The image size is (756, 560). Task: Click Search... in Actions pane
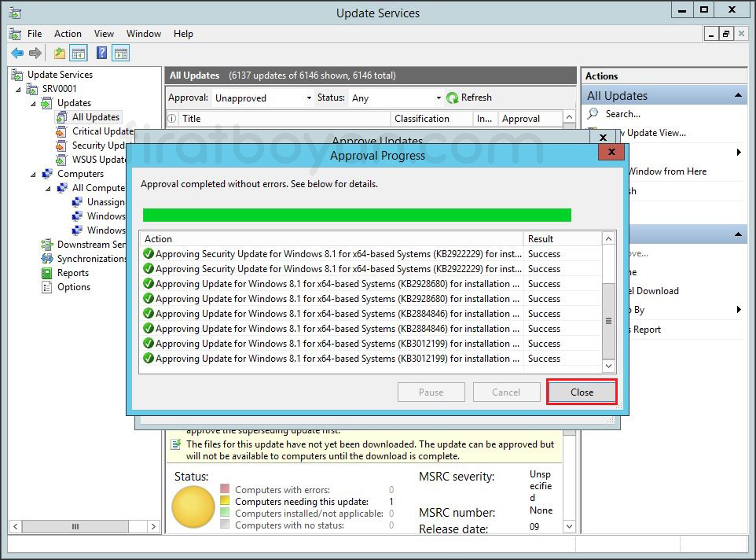[623, 114]
